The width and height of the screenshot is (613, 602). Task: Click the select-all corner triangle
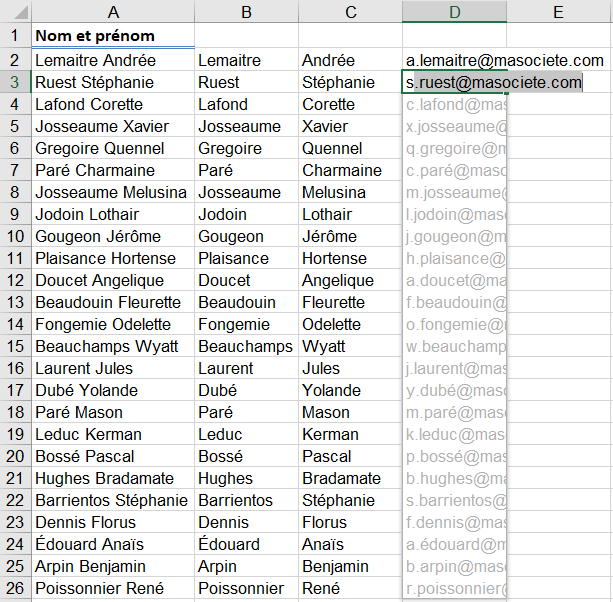point(15,12)
